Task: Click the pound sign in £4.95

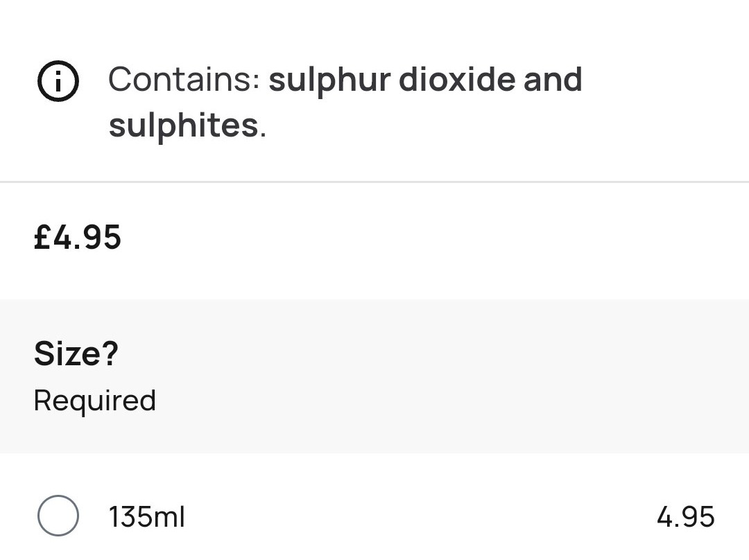Action: pyautogui.click(x=42, y=237)
